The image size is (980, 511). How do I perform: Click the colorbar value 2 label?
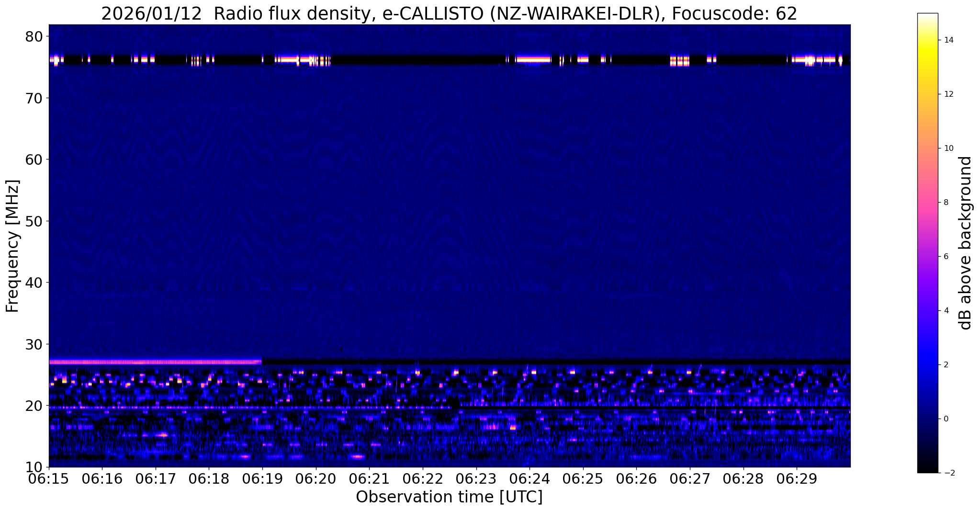[946, 365]
